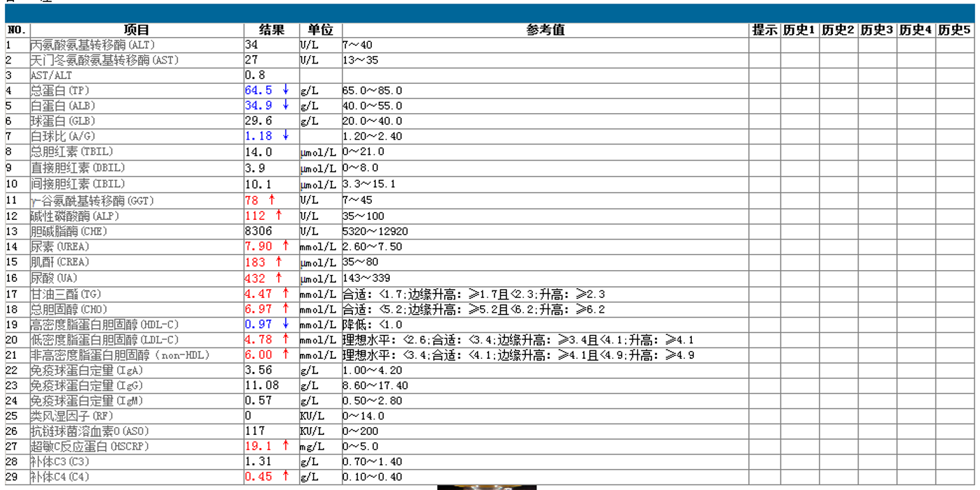Click the GGT result value 78

click(252, 200)
